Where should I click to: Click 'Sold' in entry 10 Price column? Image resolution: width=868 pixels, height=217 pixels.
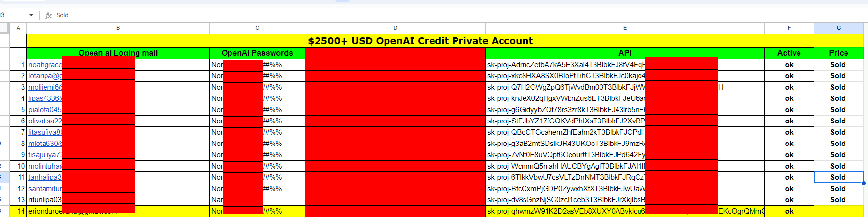(838, 166)
